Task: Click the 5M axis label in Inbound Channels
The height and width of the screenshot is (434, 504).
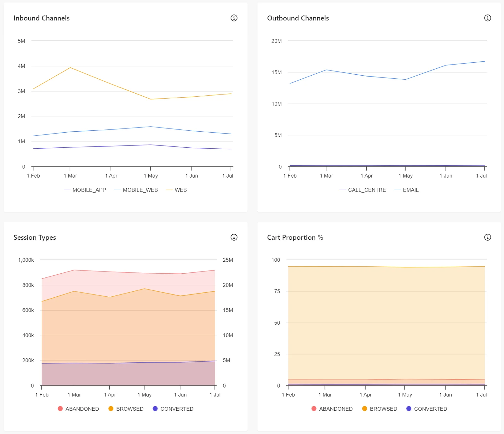Action: [x=21, y=41]
